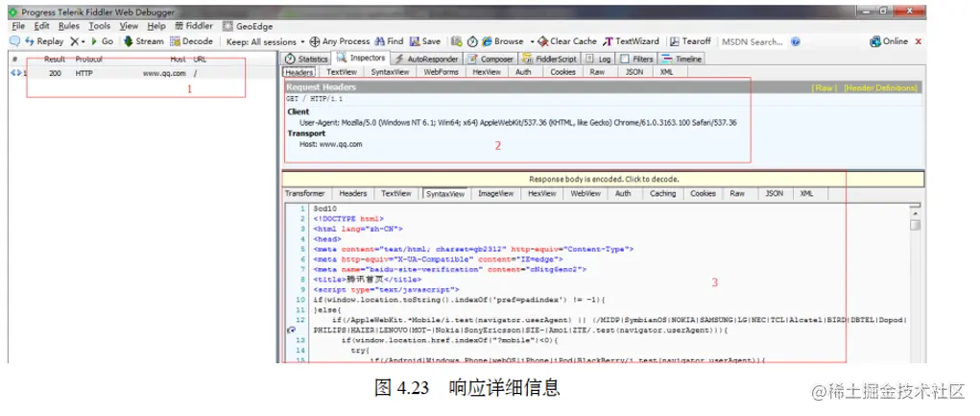980x416 pixels.
Task: Click the blue help icon beside MSDN Search
Action: pos(796,42)
